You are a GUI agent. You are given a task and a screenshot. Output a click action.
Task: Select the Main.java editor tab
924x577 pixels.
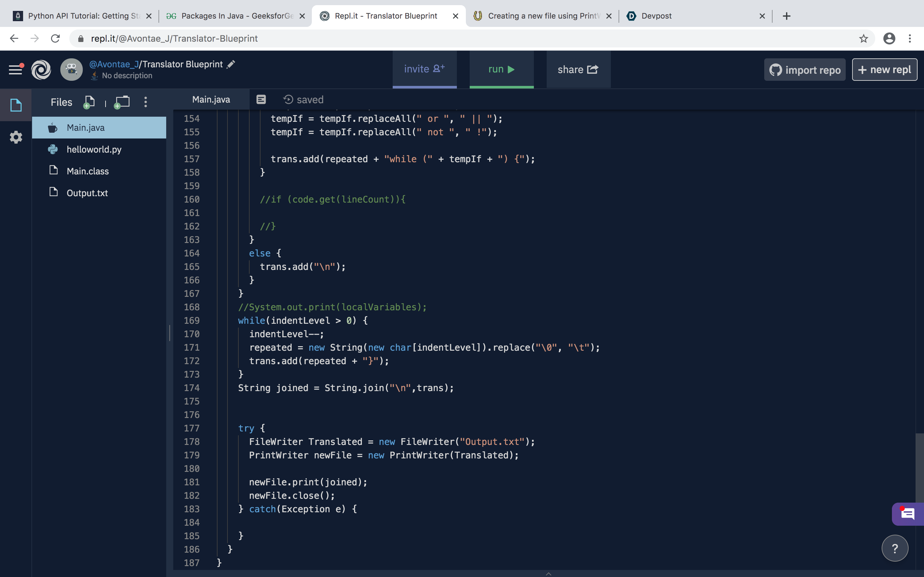click(211, 100)
